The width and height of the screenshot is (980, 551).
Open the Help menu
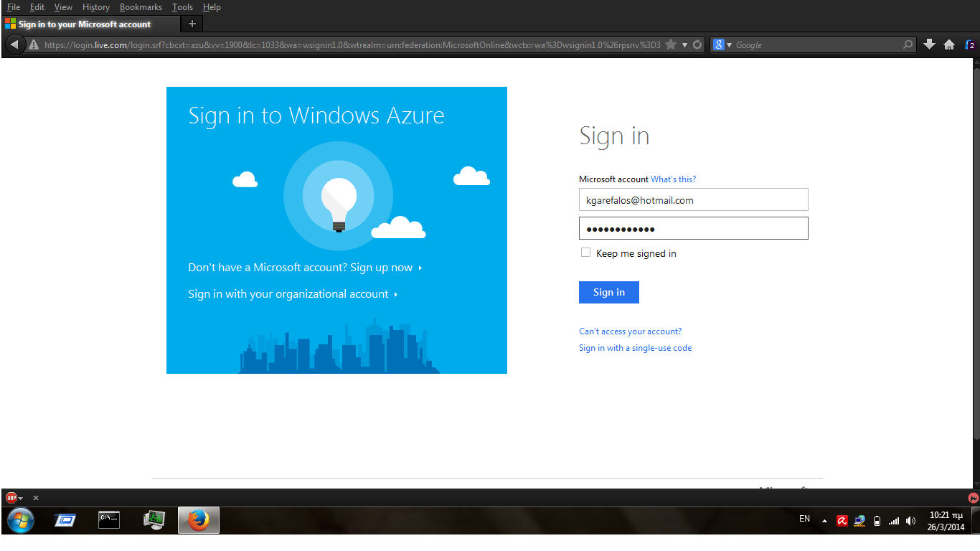[x=212, y=7]
